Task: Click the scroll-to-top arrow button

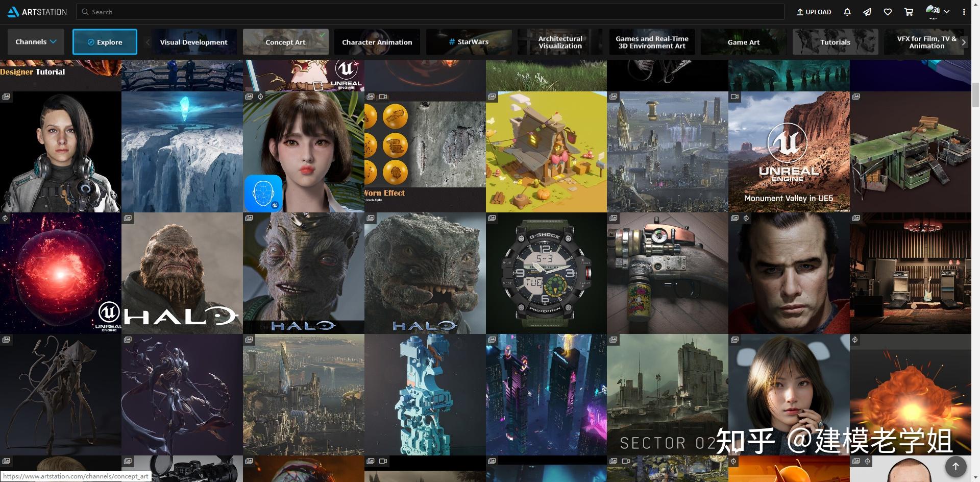Action: pyautogui.click(x=955, y=466)
